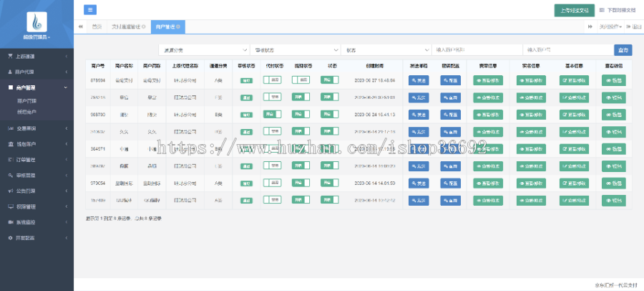Open the 状态 filter dropdown

click(386, 50)
